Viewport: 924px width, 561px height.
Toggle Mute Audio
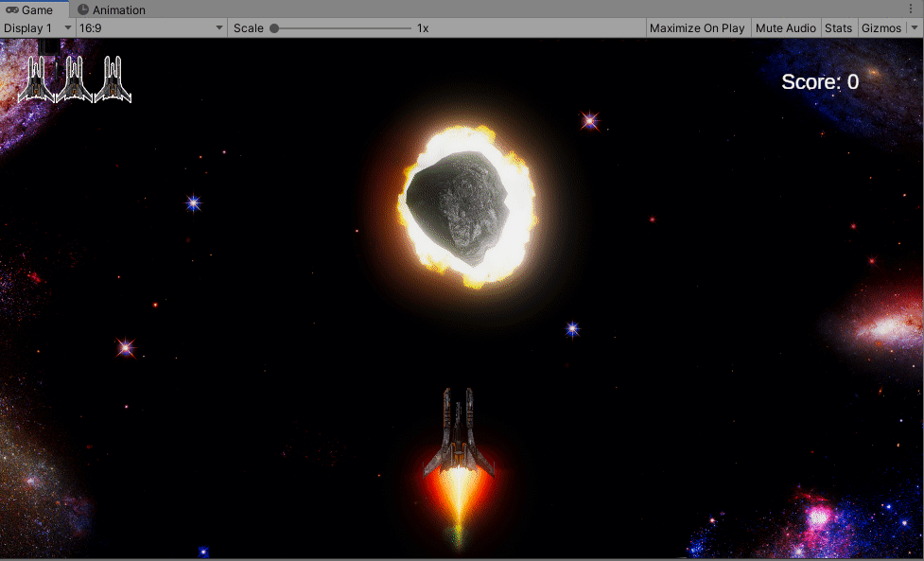tap(786, 27)
